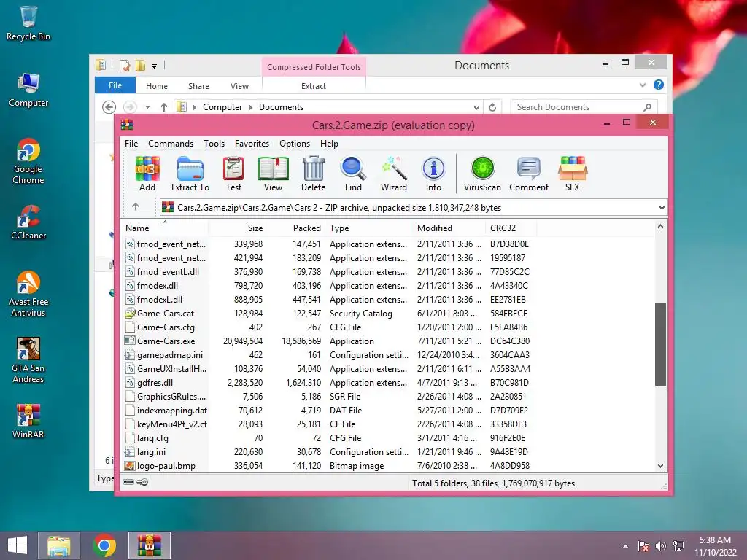Screen dimensions: 747x560
Task: Create SFX self-extracting archive
Action: [572, 174]
